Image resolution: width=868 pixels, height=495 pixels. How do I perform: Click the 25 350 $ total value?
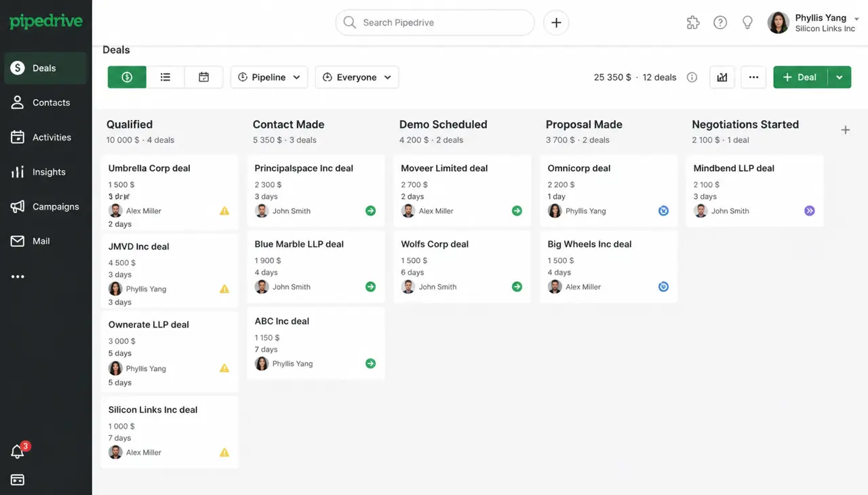coord(612,77)
